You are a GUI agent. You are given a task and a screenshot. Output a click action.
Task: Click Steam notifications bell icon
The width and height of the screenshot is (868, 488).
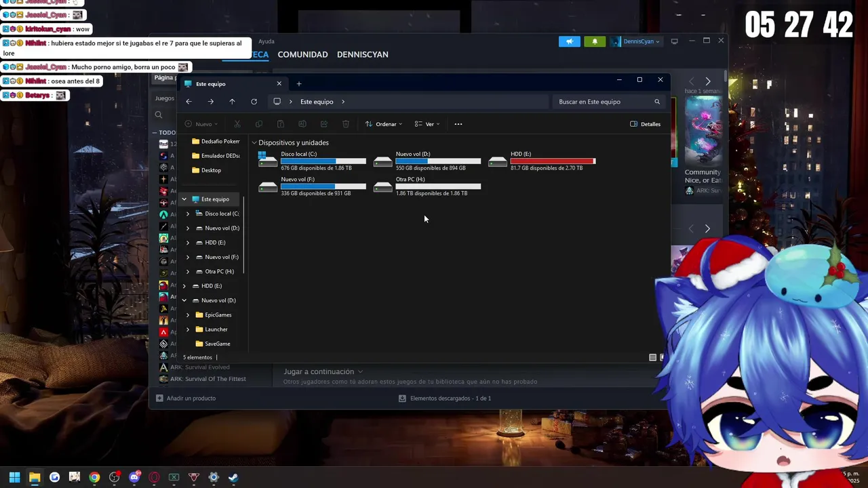595,41
